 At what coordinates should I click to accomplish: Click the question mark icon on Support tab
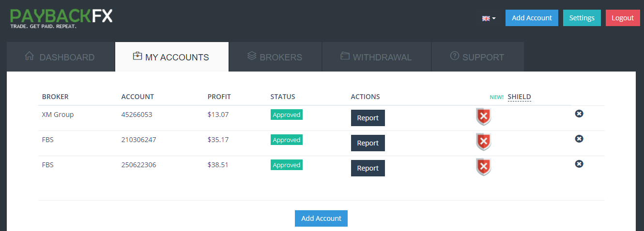454,56
